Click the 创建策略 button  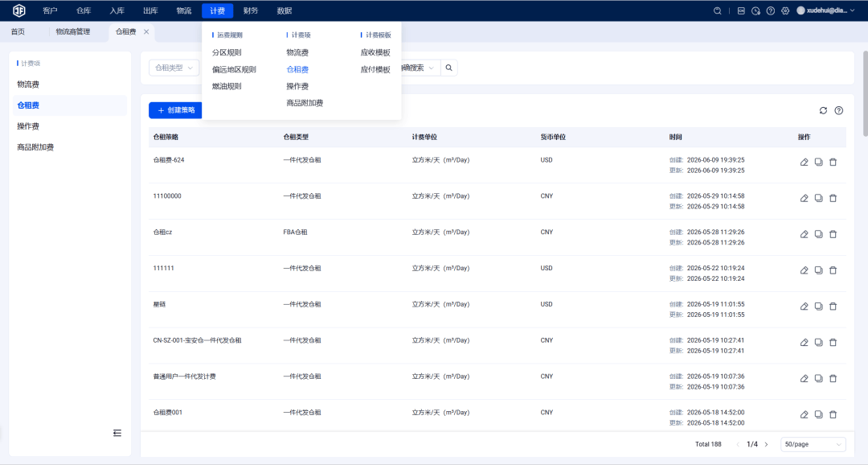pyautogui.click(x=176, y=110)
